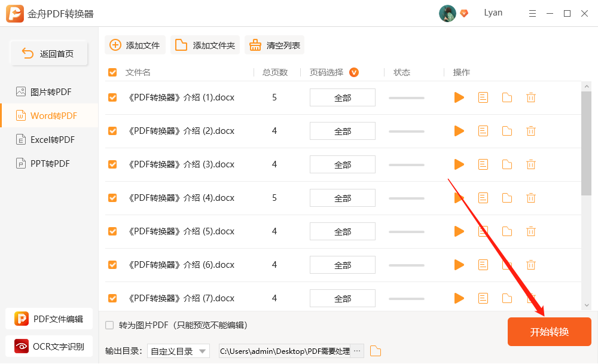Open page range 全部 selector for file (4).docx
The image size is (598, 364).
click(343, 198)
